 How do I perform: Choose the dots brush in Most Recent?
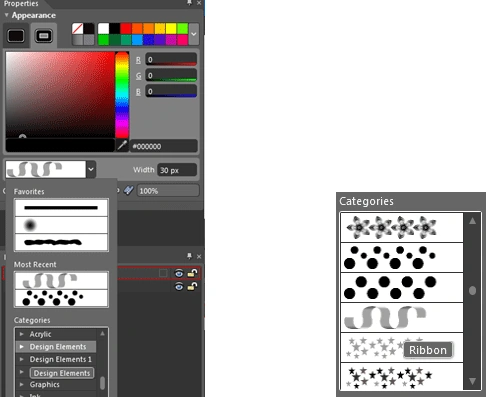point(61,298)
